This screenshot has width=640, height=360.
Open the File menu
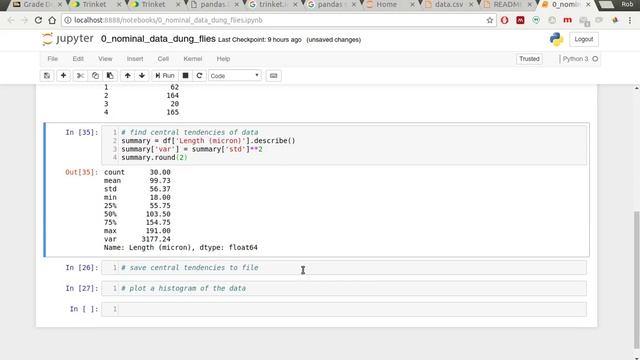click(x=53, y=59)
